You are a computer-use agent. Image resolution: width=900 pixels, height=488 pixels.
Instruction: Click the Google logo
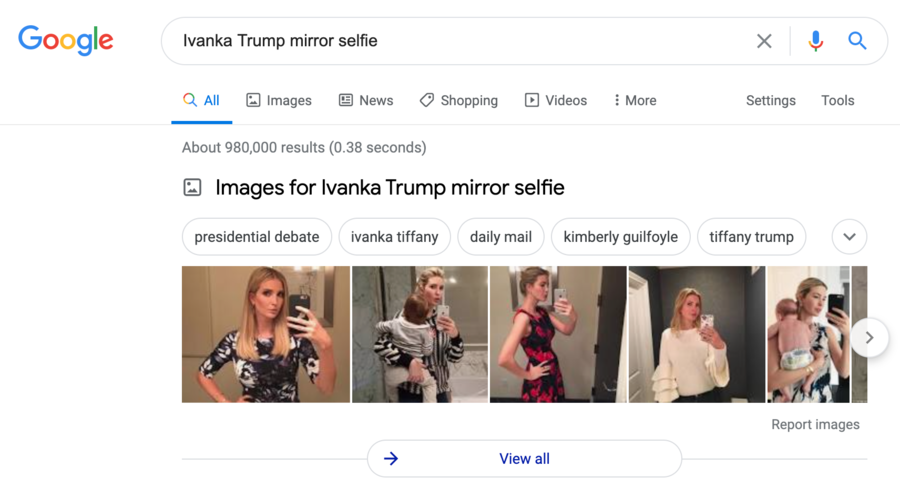pyautogui.click(x=66, y=40)
